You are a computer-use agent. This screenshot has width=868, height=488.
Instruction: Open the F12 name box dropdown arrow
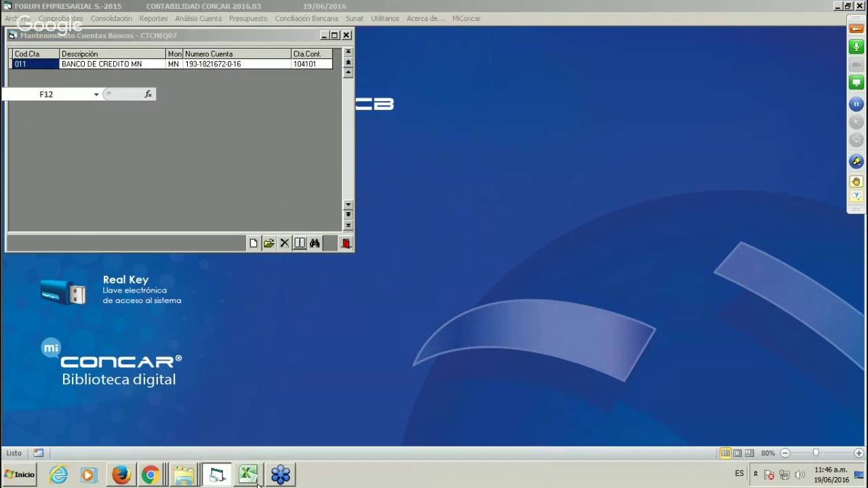click(96, 94)
